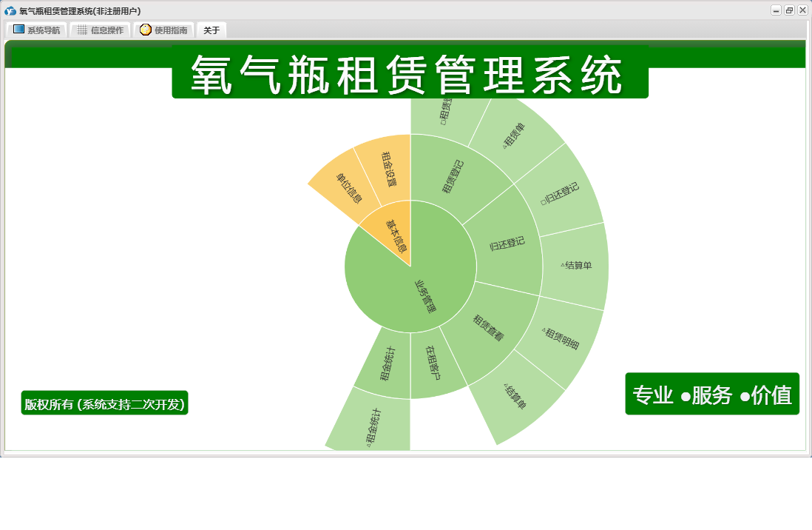Restore down the application window

pyautogui.click(x=789, y=10)
